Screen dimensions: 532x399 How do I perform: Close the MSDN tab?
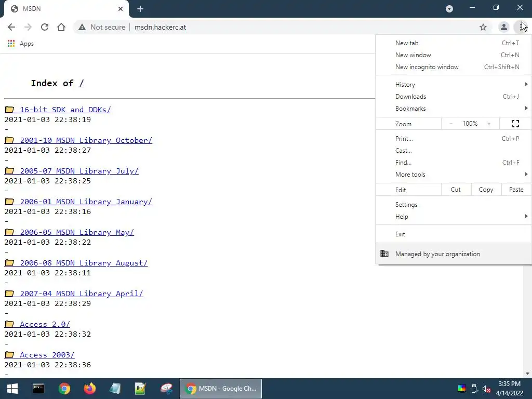tap(121, 9)
